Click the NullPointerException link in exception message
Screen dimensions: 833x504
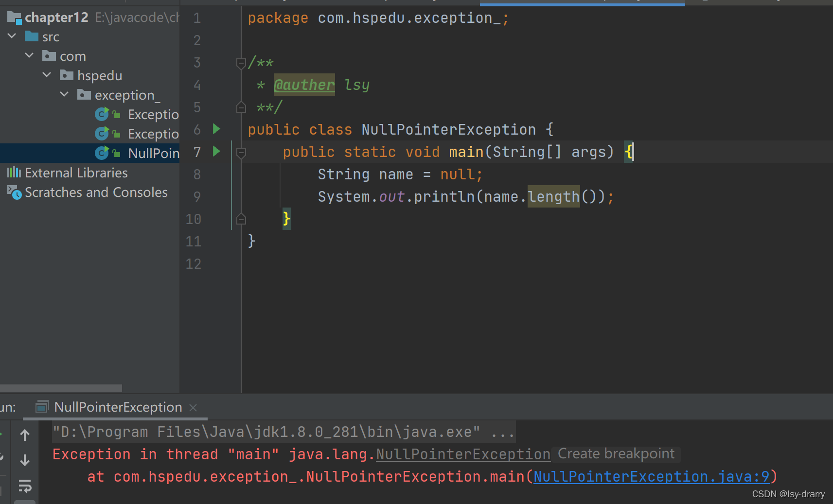click(463, 454)
